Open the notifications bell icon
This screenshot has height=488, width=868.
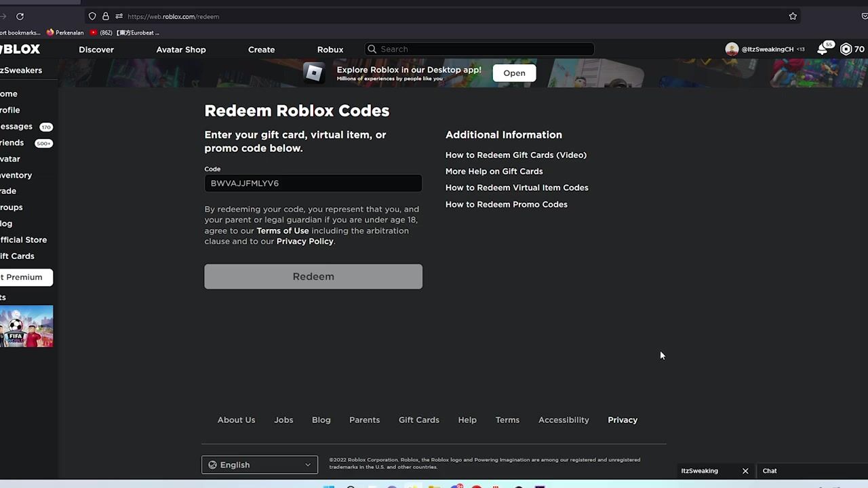point(823,49)
